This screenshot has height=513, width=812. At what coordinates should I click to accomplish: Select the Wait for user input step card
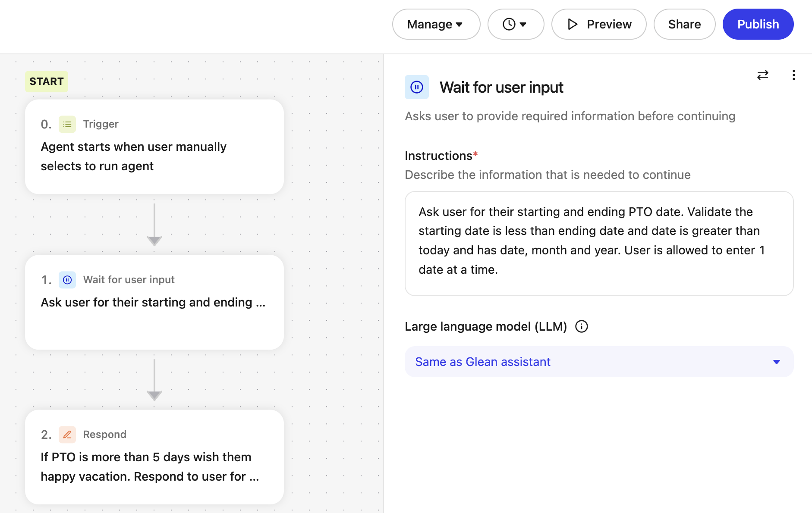pos(154,302)
